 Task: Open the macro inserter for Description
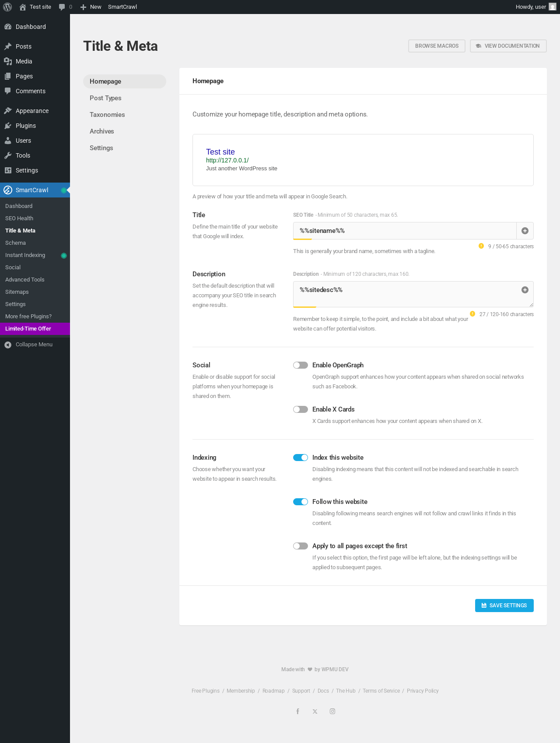click(525, 290)
